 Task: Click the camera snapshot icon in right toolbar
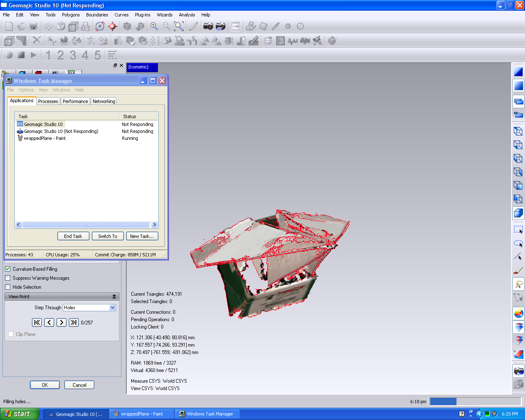(x=518, y=371)
